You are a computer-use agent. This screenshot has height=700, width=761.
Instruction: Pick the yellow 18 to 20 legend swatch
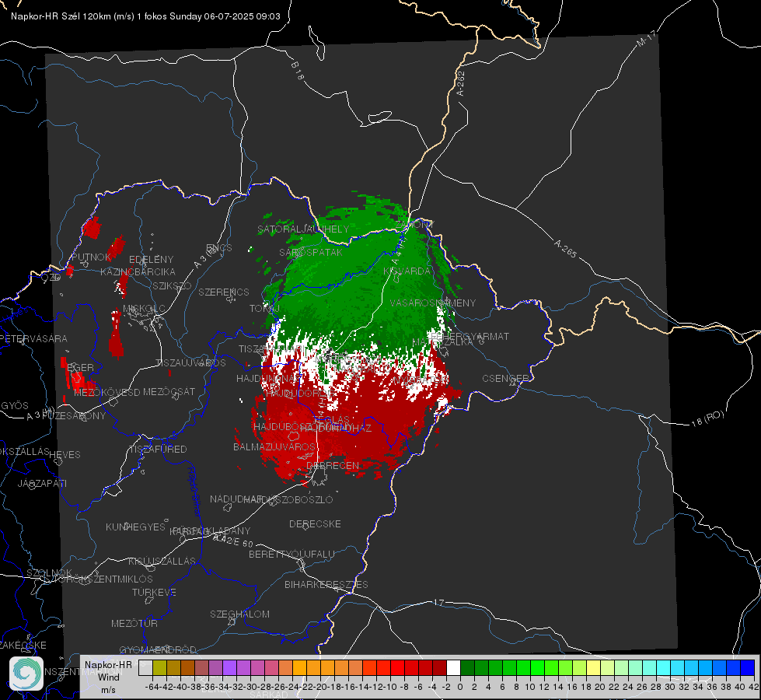click(593, 668)
